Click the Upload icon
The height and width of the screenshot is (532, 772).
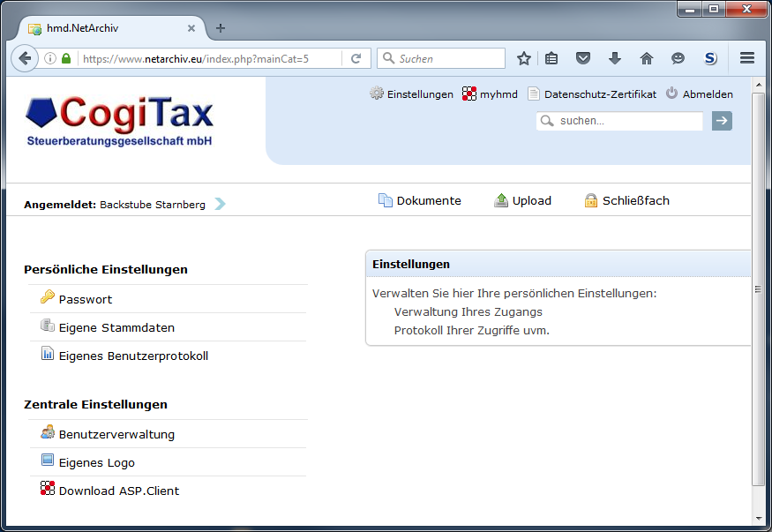click(503, 199)
